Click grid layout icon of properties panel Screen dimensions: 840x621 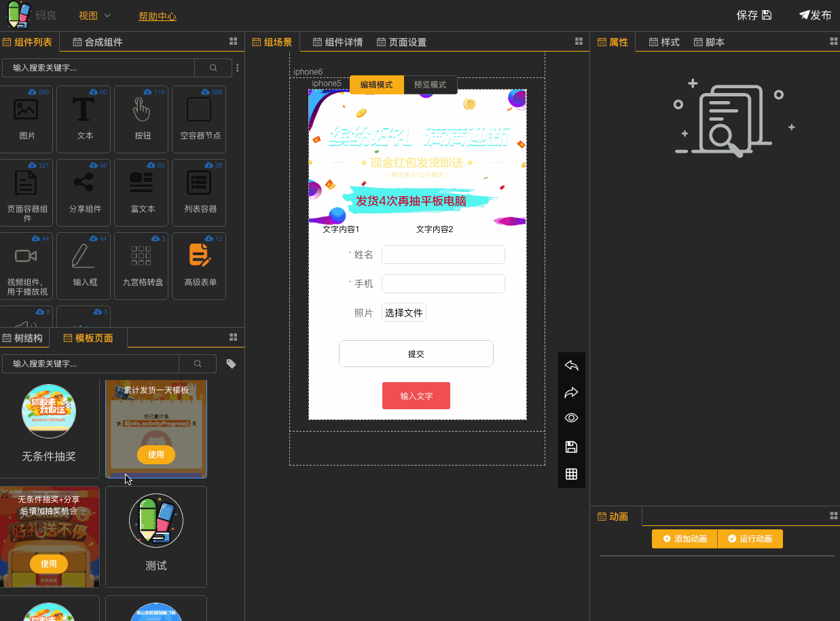click(x=834, y=41)
